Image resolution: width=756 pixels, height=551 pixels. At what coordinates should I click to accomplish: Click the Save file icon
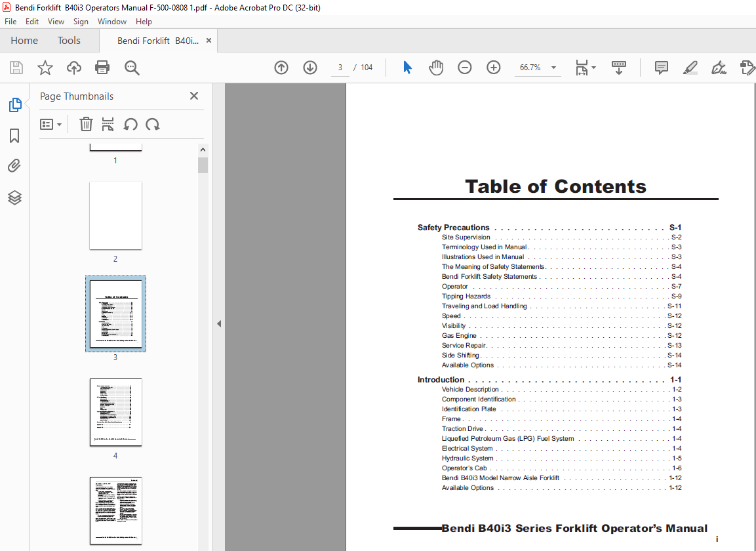click(x=16, y=68)
